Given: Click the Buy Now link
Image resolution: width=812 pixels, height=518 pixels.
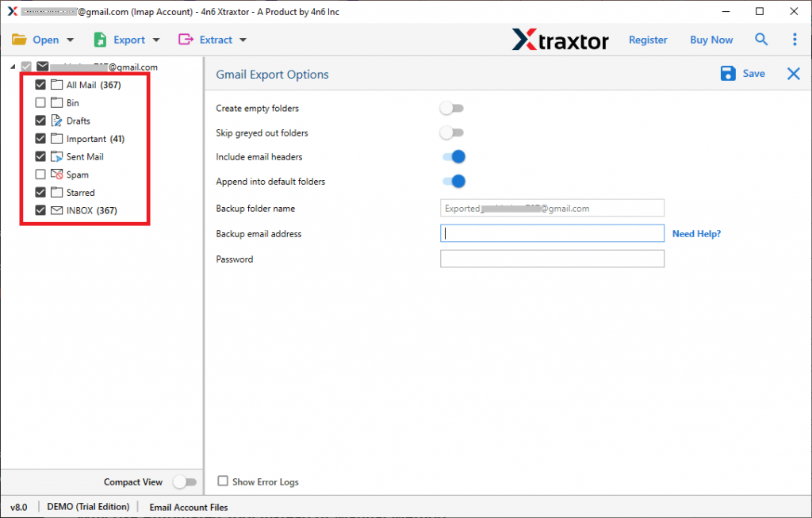Looking at the screenshot, I should [711, 40].
